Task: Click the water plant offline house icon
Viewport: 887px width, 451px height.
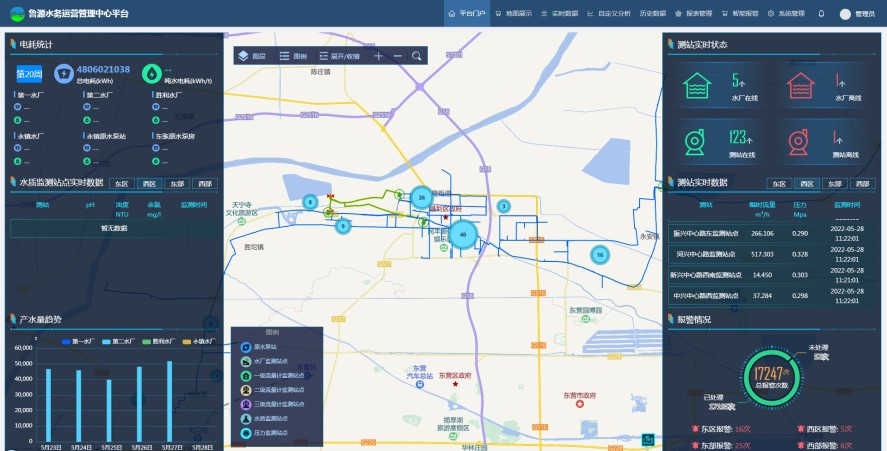Action: [x=801, y=86]
